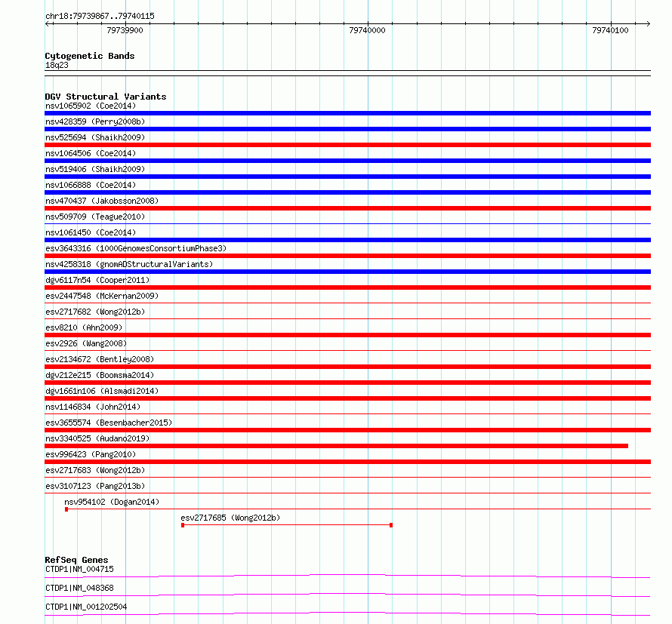Open esv2717682 (Wong2012b) label
This screenshot has height=624, width=672.
tap(95, 312)
